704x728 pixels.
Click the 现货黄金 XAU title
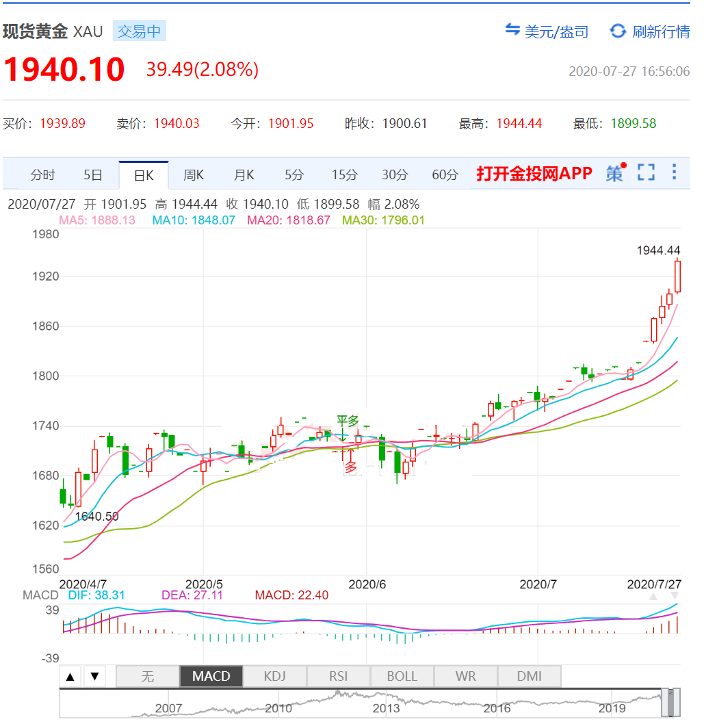[53, 31]
